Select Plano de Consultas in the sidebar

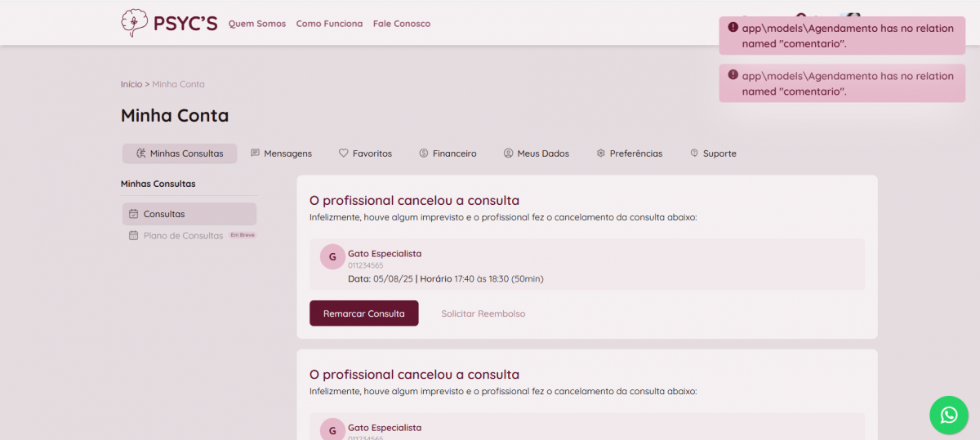point(183,236)
